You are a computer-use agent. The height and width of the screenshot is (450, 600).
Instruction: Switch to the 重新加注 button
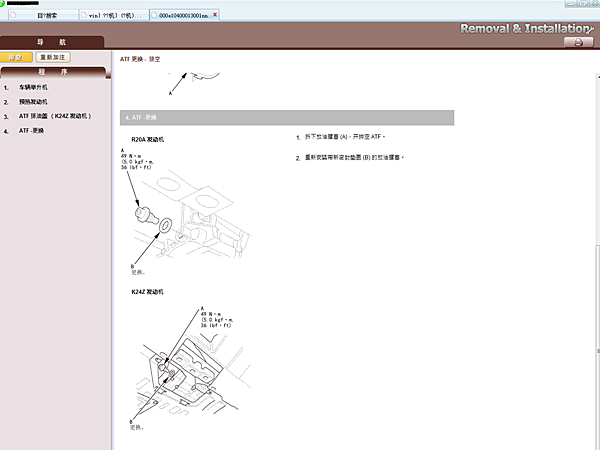coord(53,57)
